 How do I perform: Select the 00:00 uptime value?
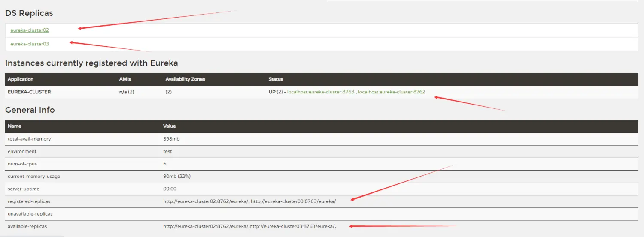coord(170,189)
